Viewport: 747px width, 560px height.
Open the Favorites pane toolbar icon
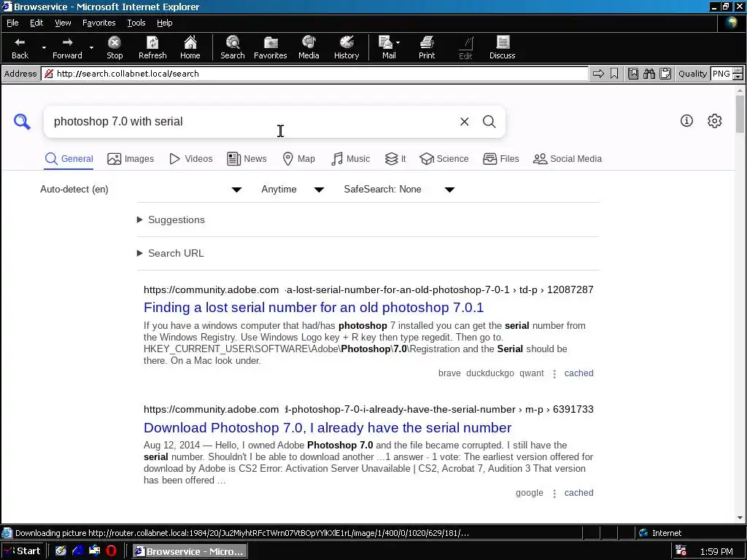pyautogui.click(x=270, y=47)
